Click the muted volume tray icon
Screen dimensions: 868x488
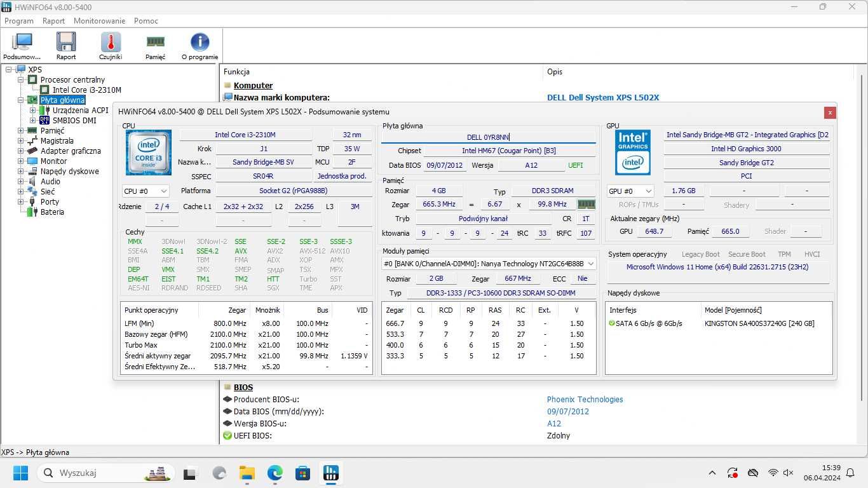pos(789,473)
